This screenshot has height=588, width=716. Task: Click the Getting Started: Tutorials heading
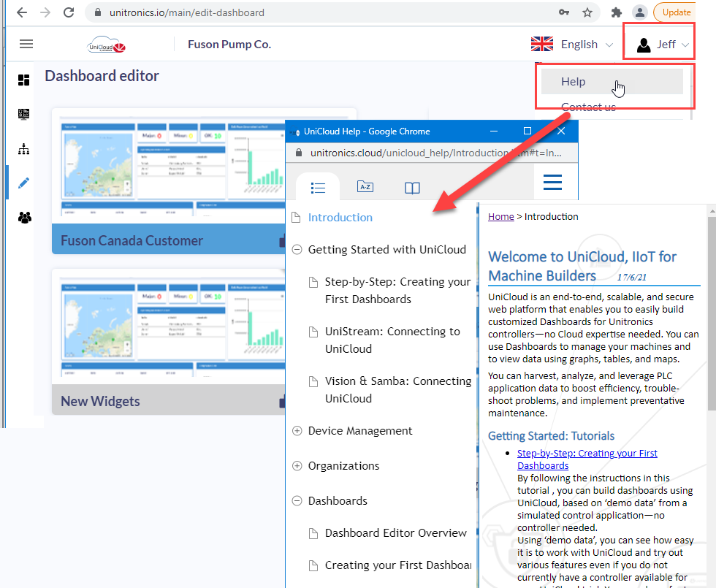(x=551, y=436)
